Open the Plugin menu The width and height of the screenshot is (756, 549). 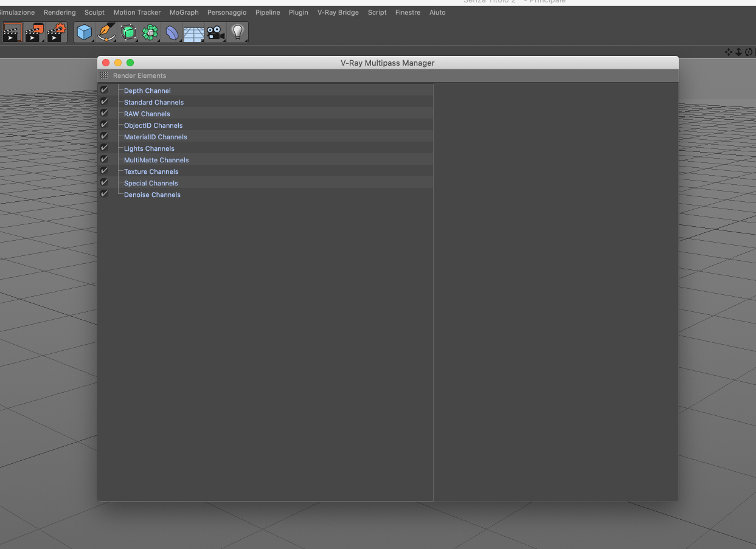[x=298, y=12]
